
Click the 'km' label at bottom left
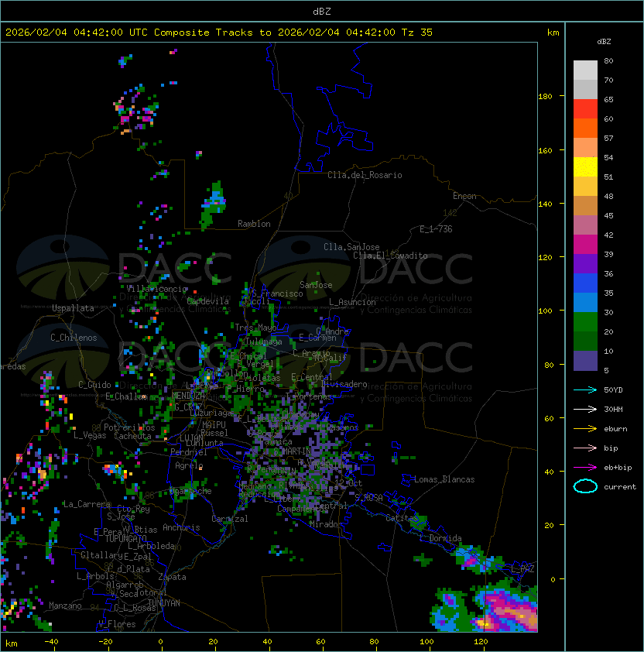(x=12, y=643)
